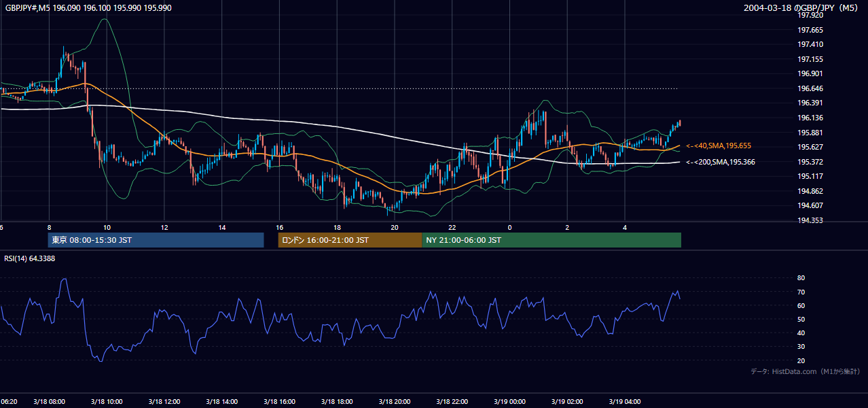This screenshot has width=868, height=408.
Task: Click price level 195.881 on the axis
Action: click(810, 133)
